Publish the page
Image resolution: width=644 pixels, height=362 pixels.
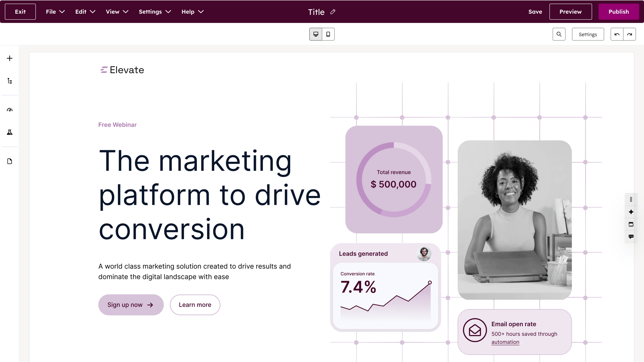coord(618,12)
